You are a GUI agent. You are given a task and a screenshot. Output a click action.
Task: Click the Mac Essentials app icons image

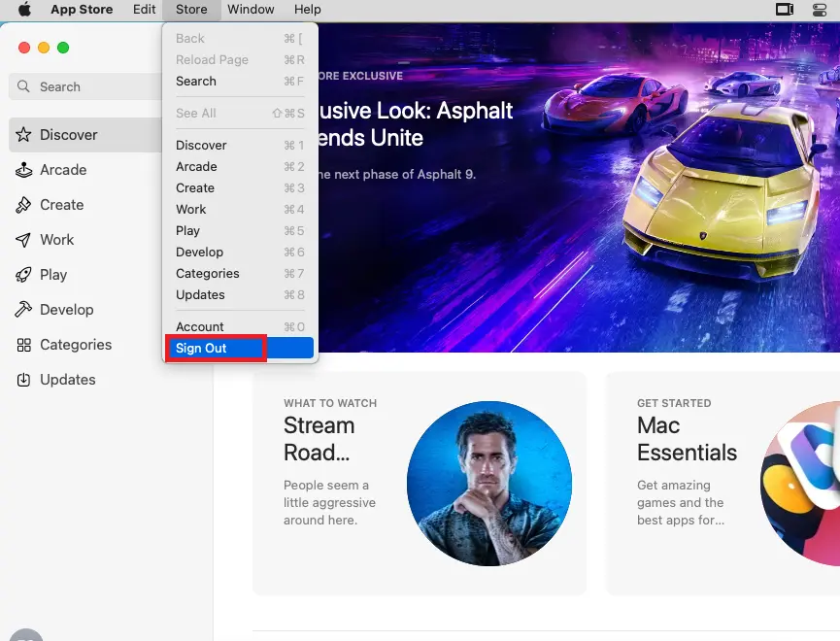[800, 484]
